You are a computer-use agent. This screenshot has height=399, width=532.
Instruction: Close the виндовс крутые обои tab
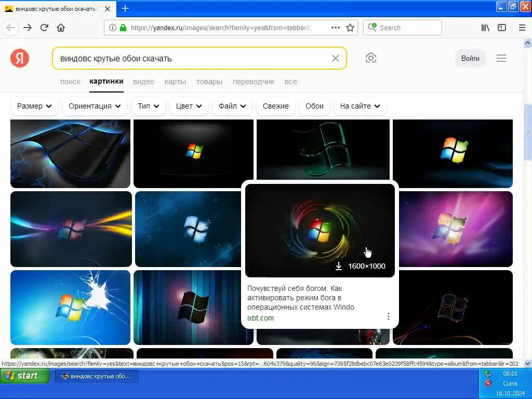tap(108, 9)
